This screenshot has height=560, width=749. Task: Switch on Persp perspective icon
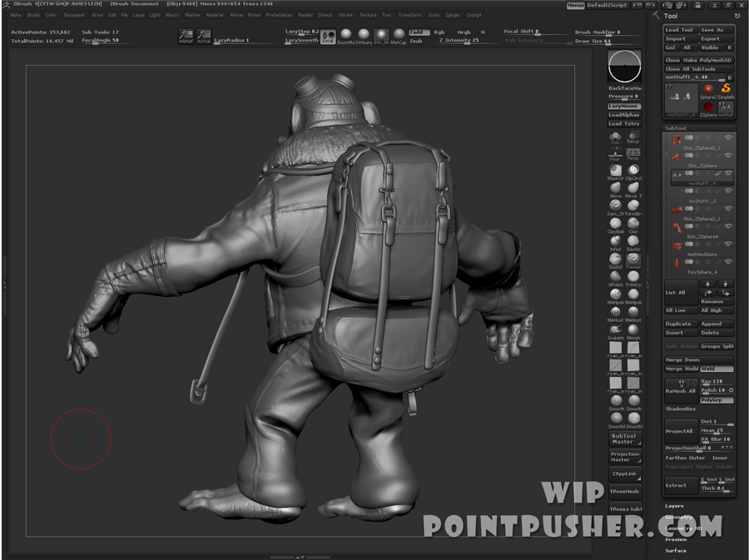pyautogui.click(x=633, y=154)
